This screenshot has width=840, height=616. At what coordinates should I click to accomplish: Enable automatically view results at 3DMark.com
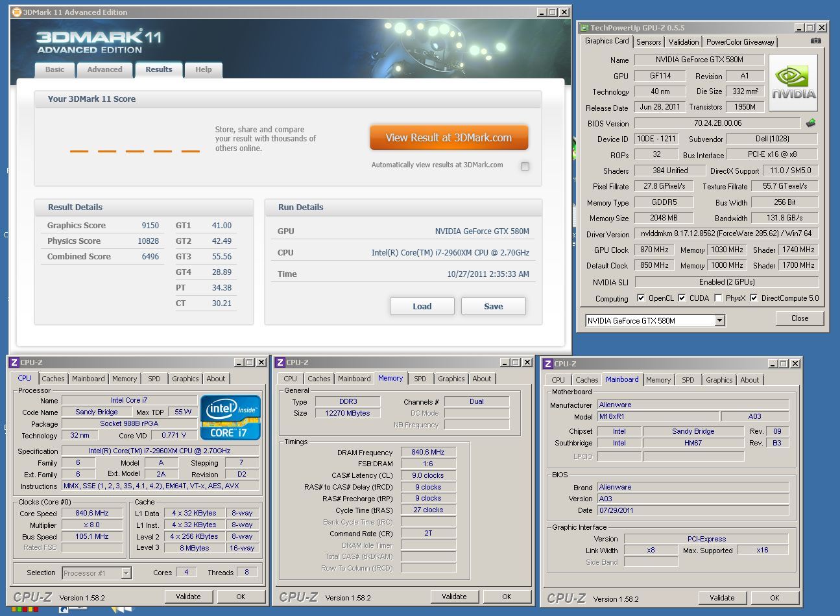(x=525, y=166)
